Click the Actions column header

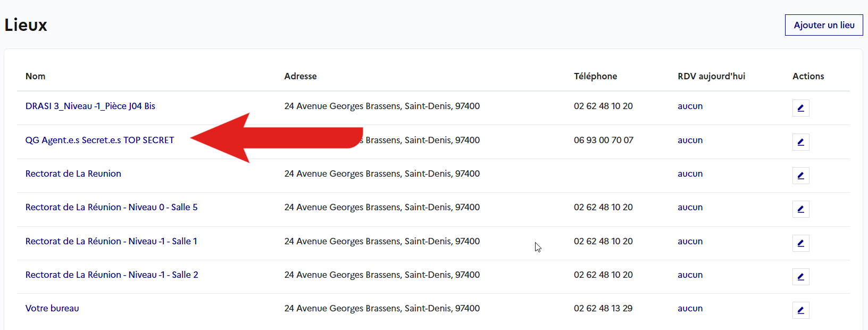808,76
